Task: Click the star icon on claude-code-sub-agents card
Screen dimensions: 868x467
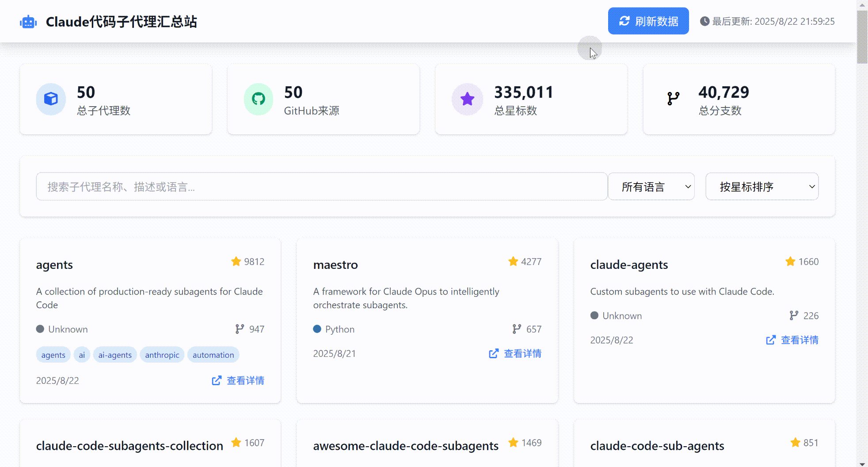Action: (x=796, y=443)
